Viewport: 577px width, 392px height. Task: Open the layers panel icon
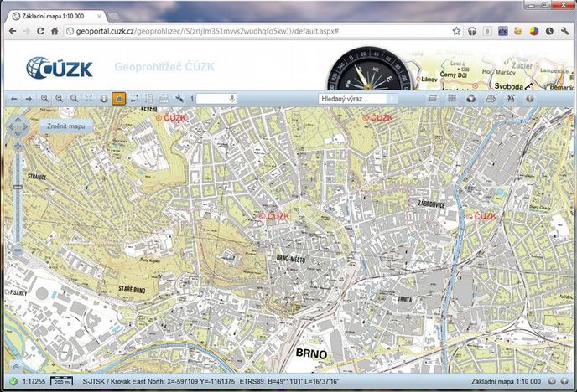click(x=433, y=99)
